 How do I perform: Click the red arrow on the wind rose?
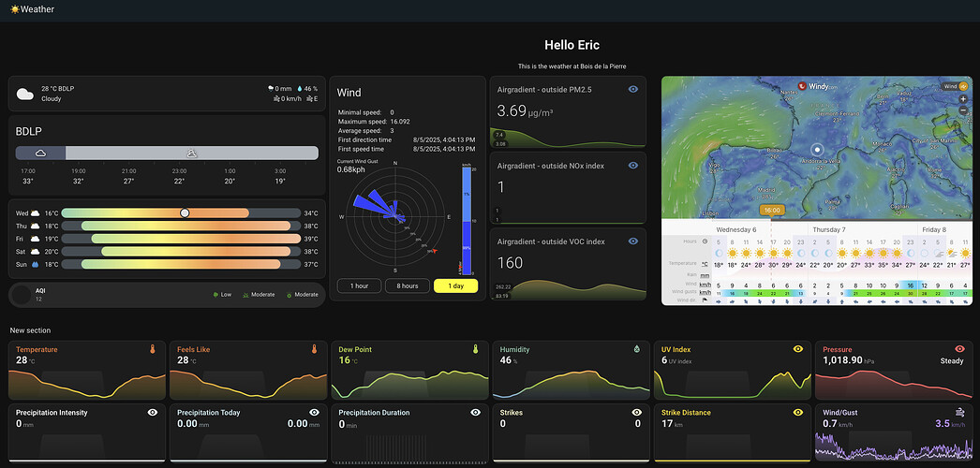(435, 251)
